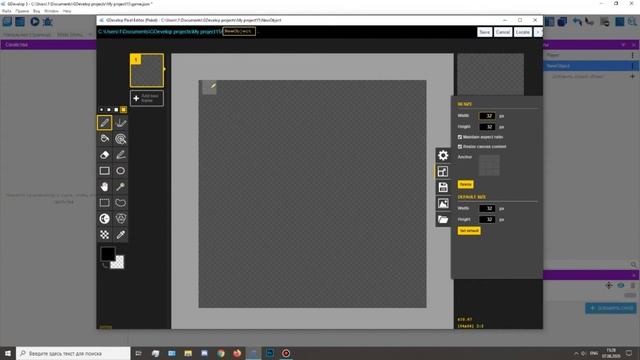Select the Vertical Mirror pen tool
Image resolution: width=640 pixels, height=360 pixels.
click(x=120, y=123)
